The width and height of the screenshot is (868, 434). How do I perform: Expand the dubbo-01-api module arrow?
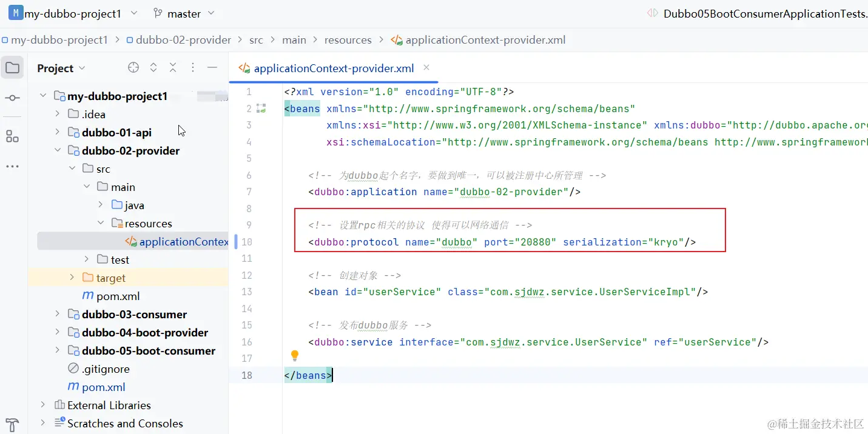tap(58, 132)
